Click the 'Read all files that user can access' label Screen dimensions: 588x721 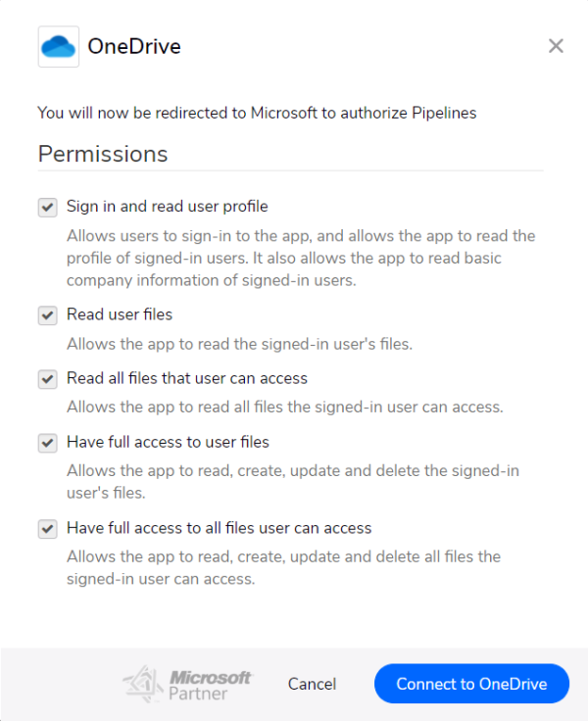coord(187,378)
